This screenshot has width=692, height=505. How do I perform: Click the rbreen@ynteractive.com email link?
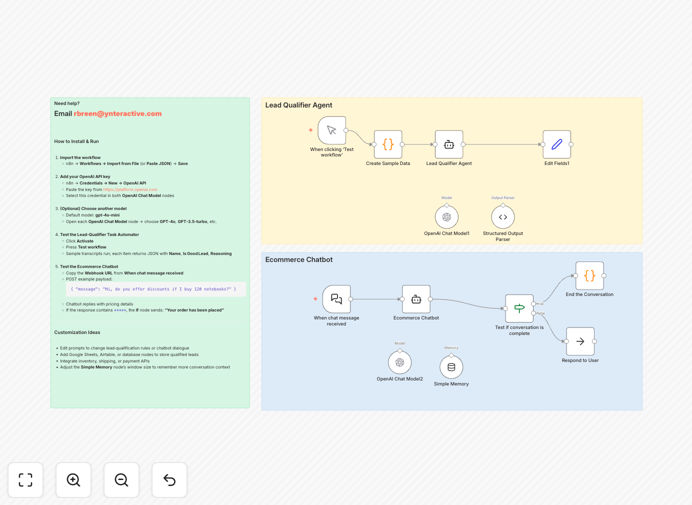coord(117,113)
